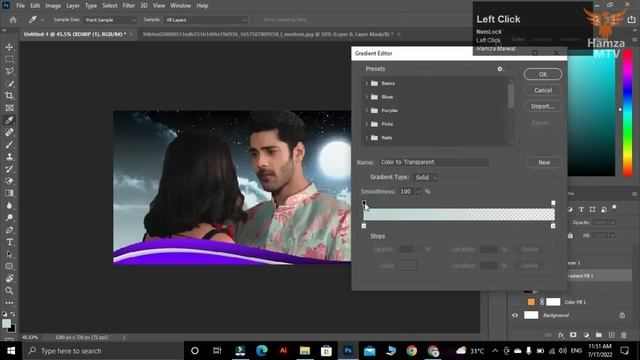Select the Eraser tool
The image size is (640, 360).
pos(9,181)
